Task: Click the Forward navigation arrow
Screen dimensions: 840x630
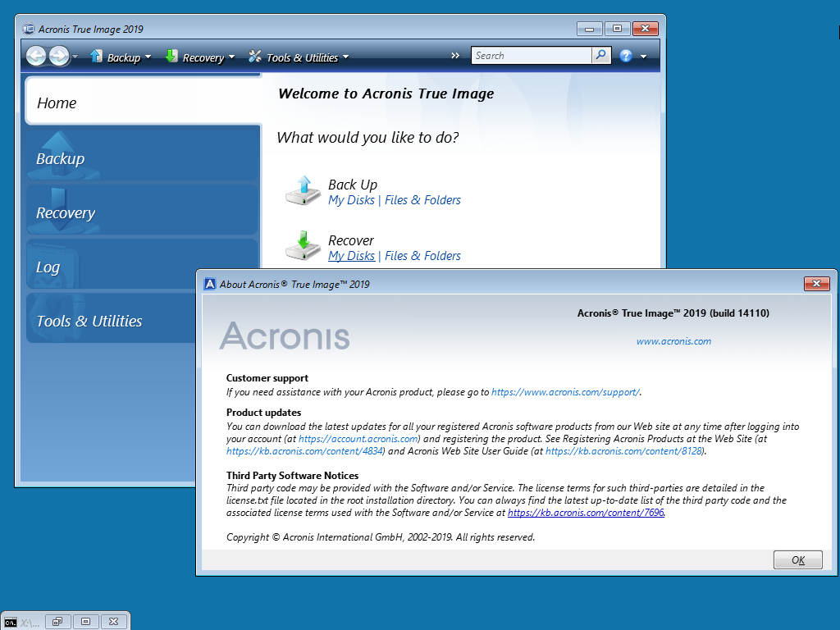Action: (x=59, y=56)
